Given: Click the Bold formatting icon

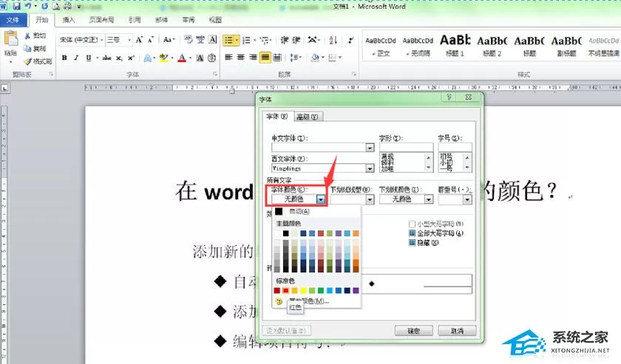Looking at the screenshot, I should click(x=64, y=58).
